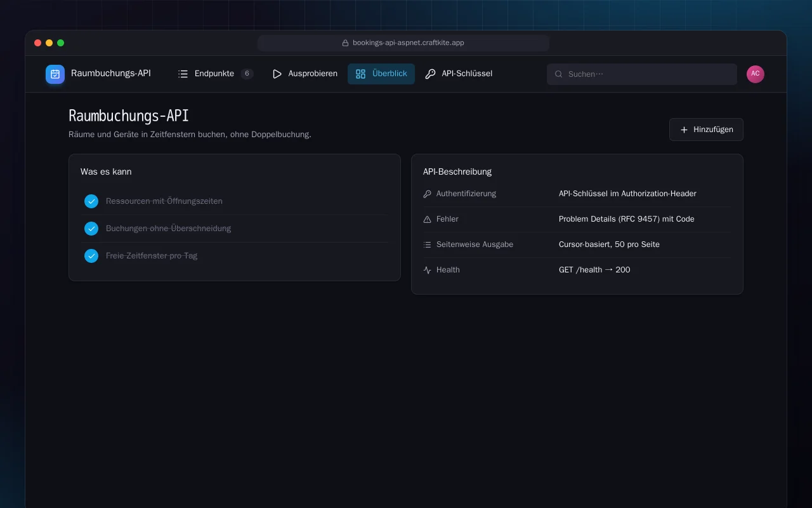
Task: Click the warning triangle icon next to Fehler
Action: (x=428, y=219)
